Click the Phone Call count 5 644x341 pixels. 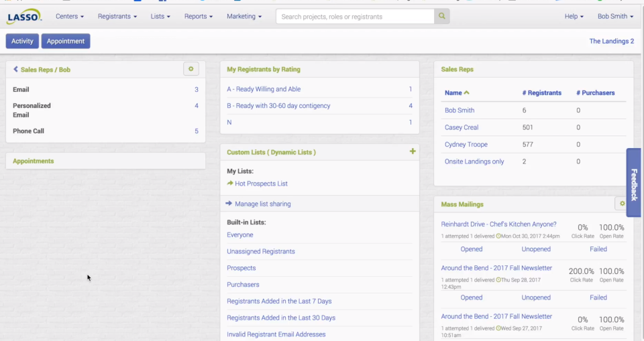click(x=197, y=131)
